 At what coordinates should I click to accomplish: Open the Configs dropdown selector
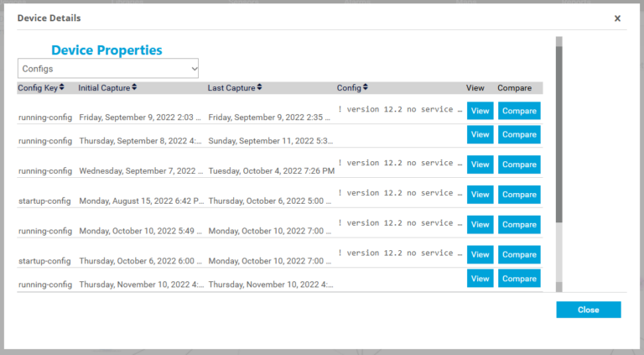tap(108, 68)
